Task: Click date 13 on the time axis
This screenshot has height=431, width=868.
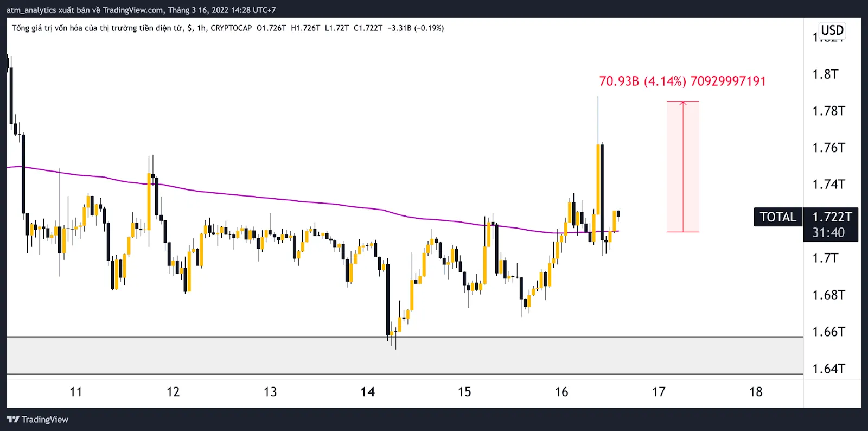Action: tap(270, 392)
